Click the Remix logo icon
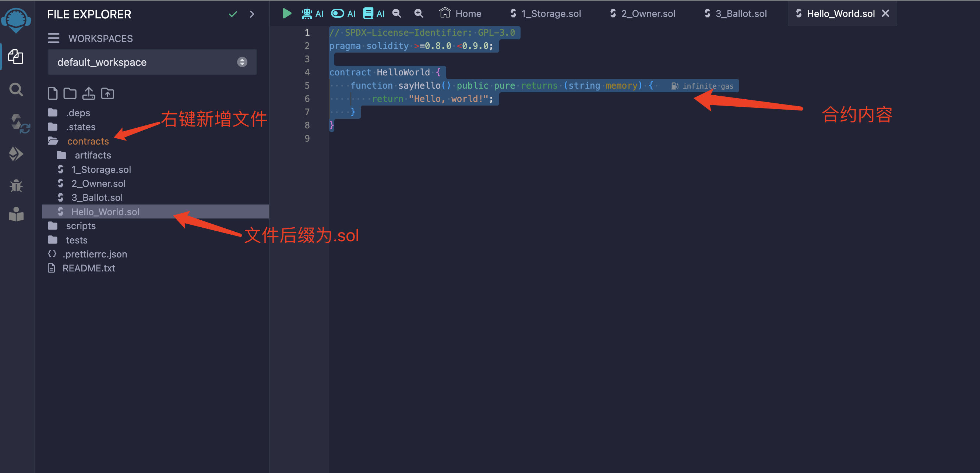Viewport: 980px width, 473px height. coord(16,20)
